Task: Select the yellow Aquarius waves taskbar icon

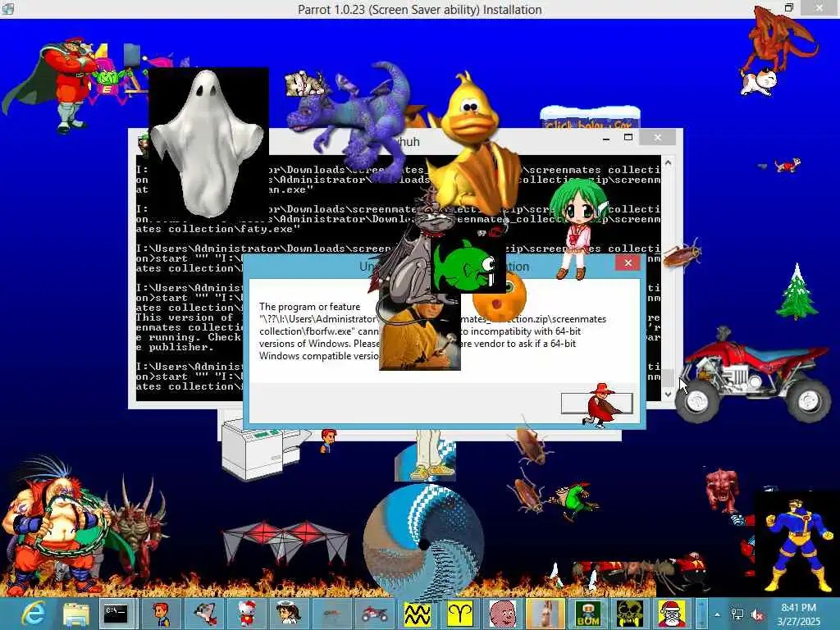Action: [418, 614]
